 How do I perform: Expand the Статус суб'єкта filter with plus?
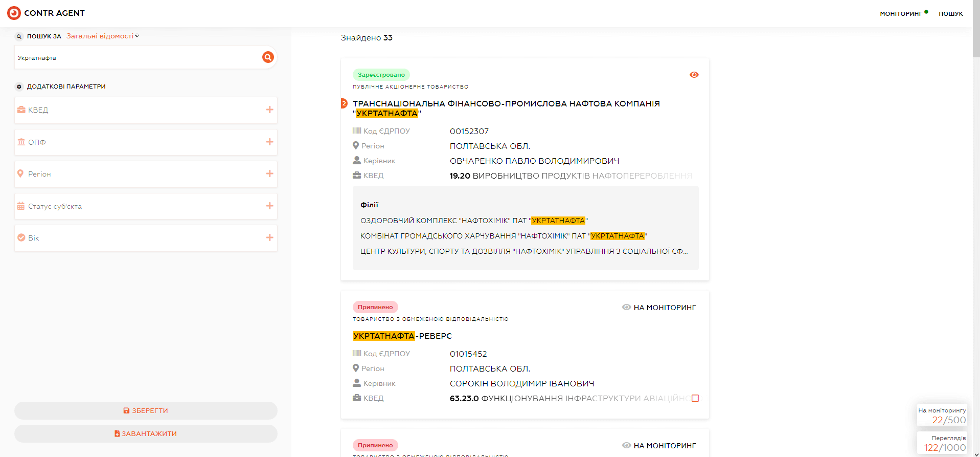point(270,206)
